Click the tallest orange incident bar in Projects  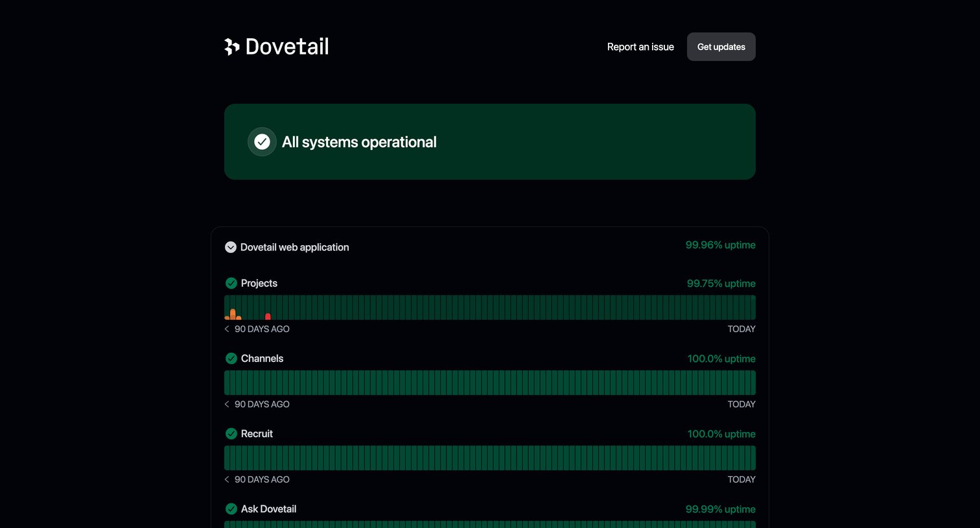tap(233, 315)
